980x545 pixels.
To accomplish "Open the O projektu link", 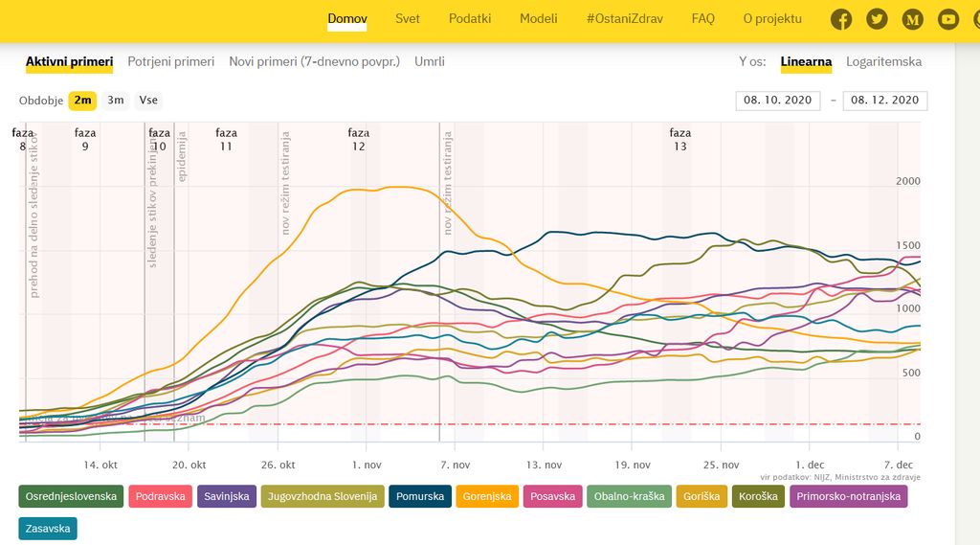I will click(x=772, y=19).
